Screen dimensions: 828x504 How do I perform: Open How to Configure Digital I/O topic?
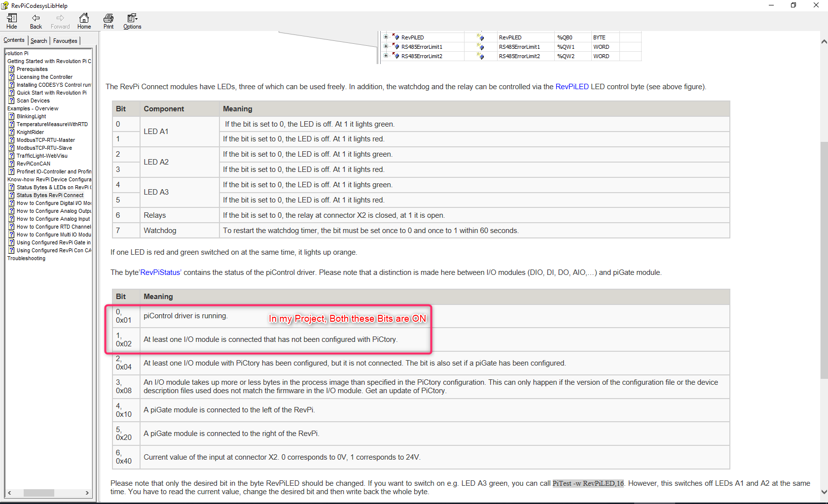54,203
